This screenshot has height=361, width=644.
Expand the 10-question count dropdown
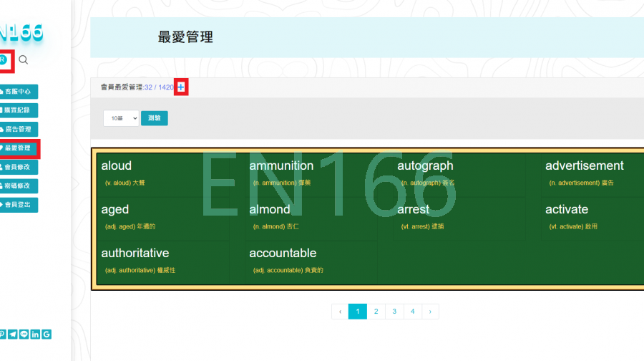121,118
